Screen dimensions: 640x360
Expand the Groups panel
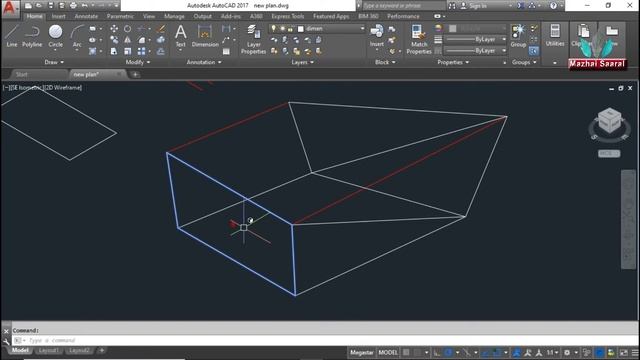(524, 62)
